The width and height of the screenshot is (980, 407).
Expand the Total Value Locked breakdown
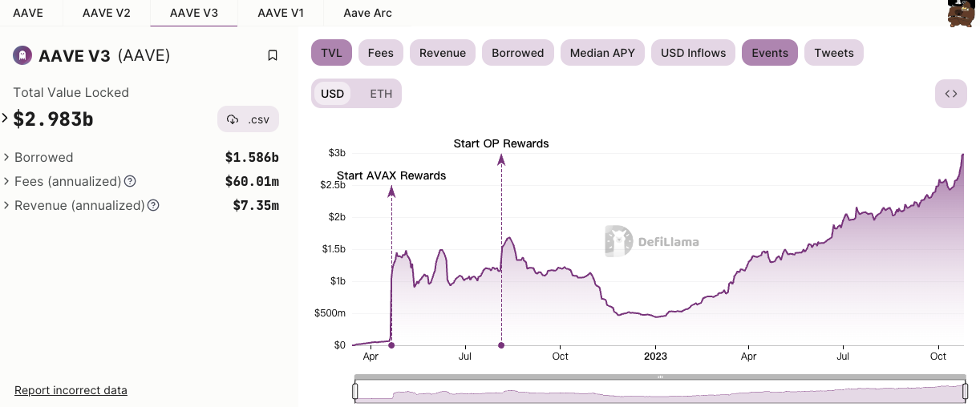click(6, 119)
